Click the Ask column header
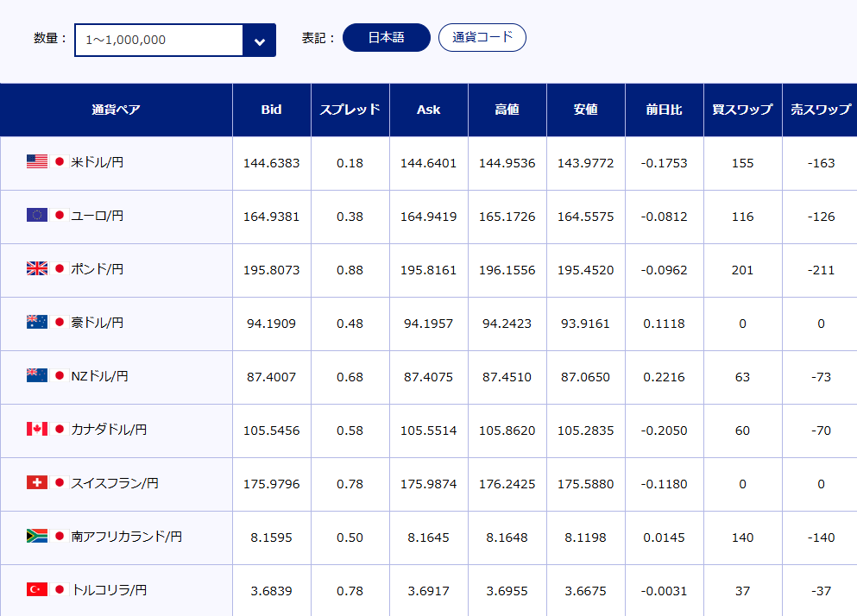857x616 pixels. (x=428, y=110)
